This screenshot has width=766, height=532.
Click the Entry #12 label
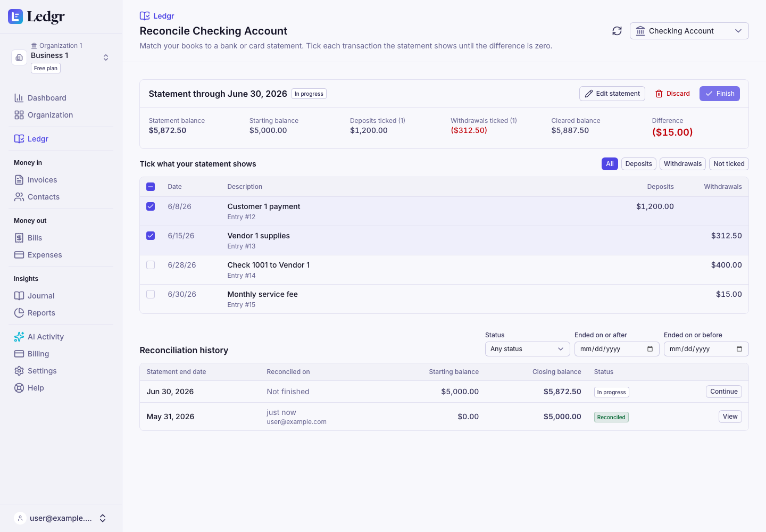click(242, 217)
